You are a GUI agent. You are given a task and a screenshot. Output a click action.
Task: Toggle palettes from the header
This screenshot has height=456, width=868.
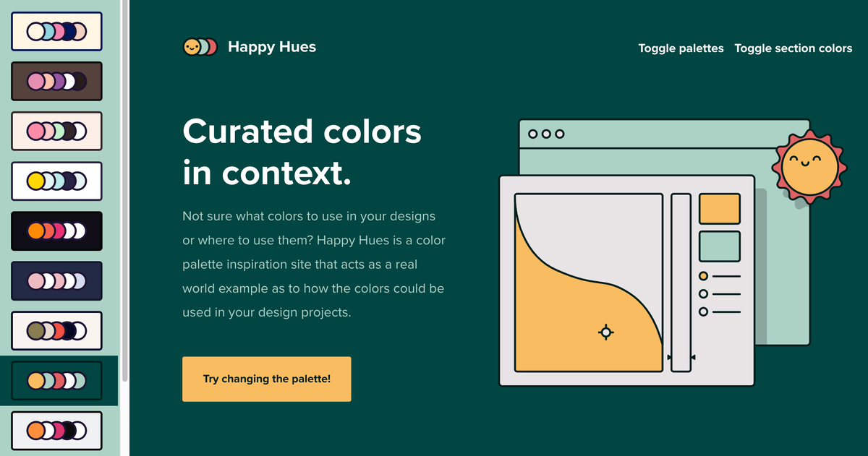click(681, 48)
